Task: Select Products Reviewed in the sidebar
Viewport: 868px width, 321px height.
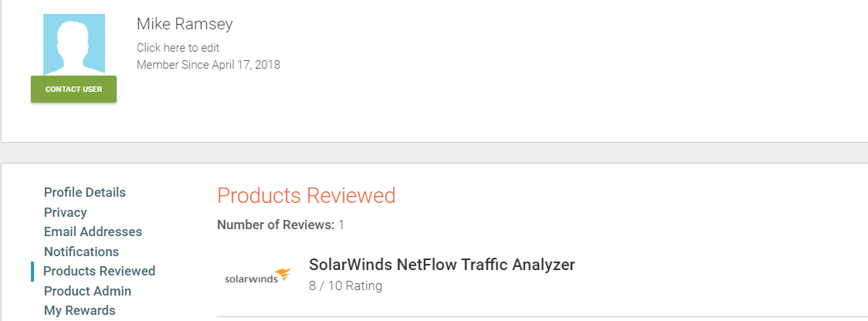Action: pyautogui.click(x=99, y=271)
